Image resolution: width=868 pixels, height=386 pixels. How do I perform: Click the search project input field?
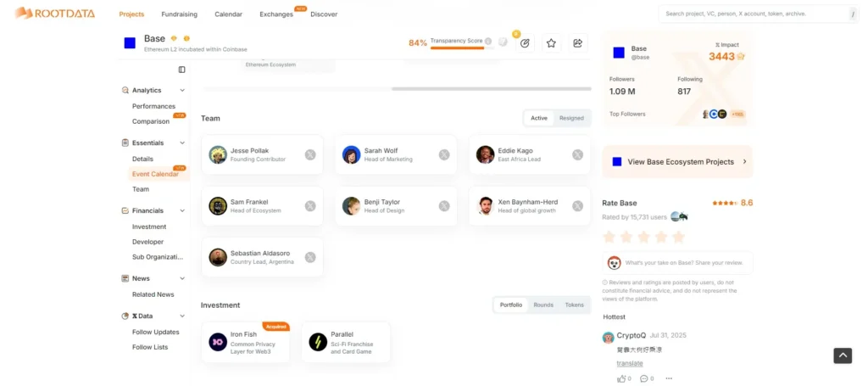(754, 14)
